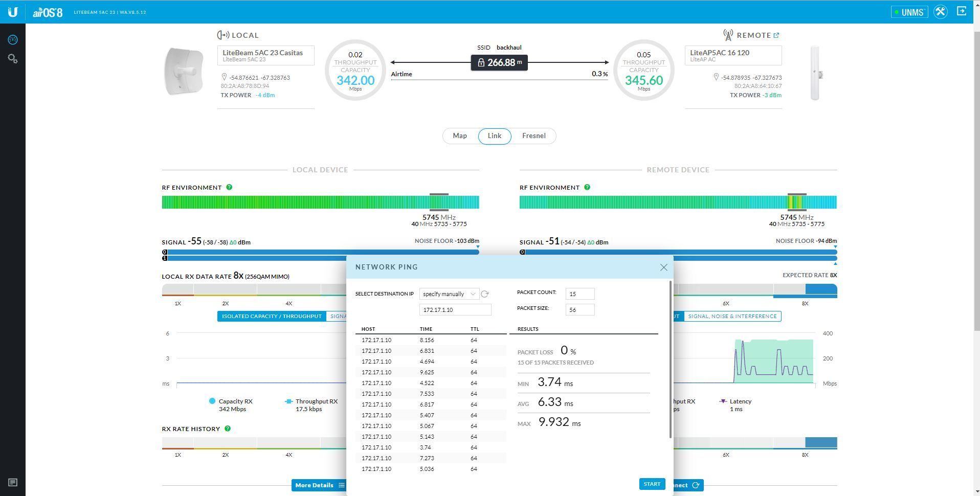The width and height of the screenshot is (980, 496).
Task: Click the ping dialog scrollbar
Action: point(670,359)
